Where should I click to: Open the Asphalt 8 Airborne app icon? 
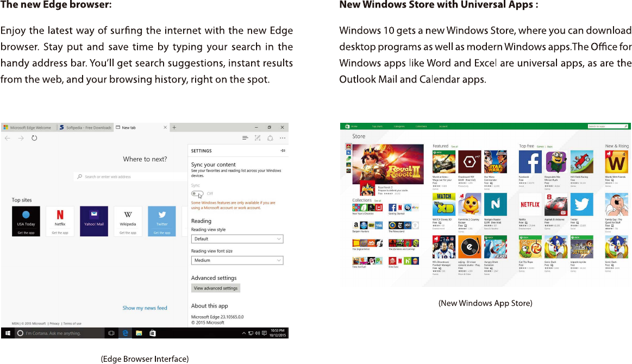556,204
